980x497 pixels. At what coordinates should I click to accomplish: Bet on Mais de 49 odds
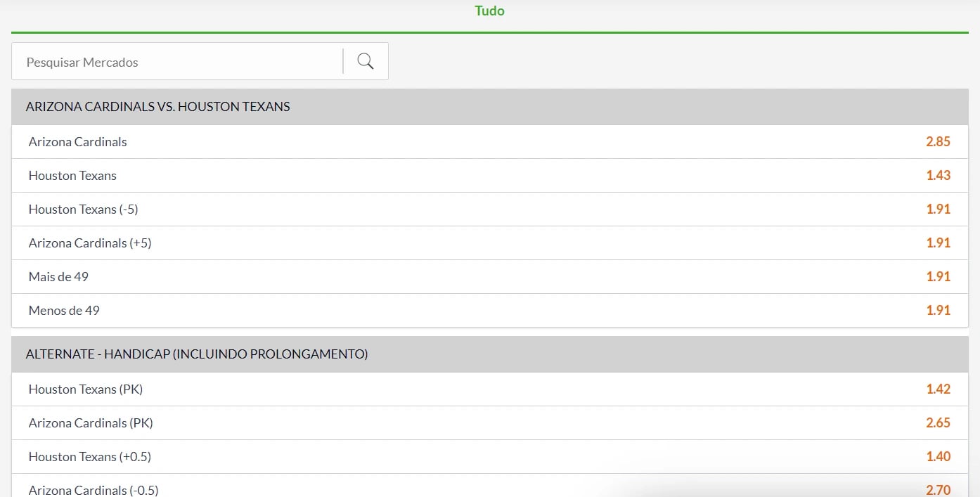[x=938, y=276]
